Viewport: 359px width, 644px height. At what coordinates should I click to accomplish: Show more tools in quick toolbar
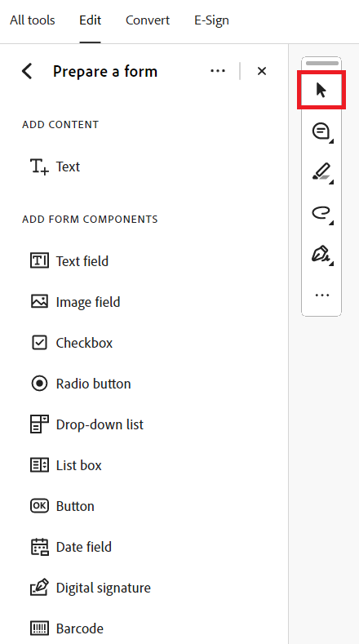coord(321,295)
